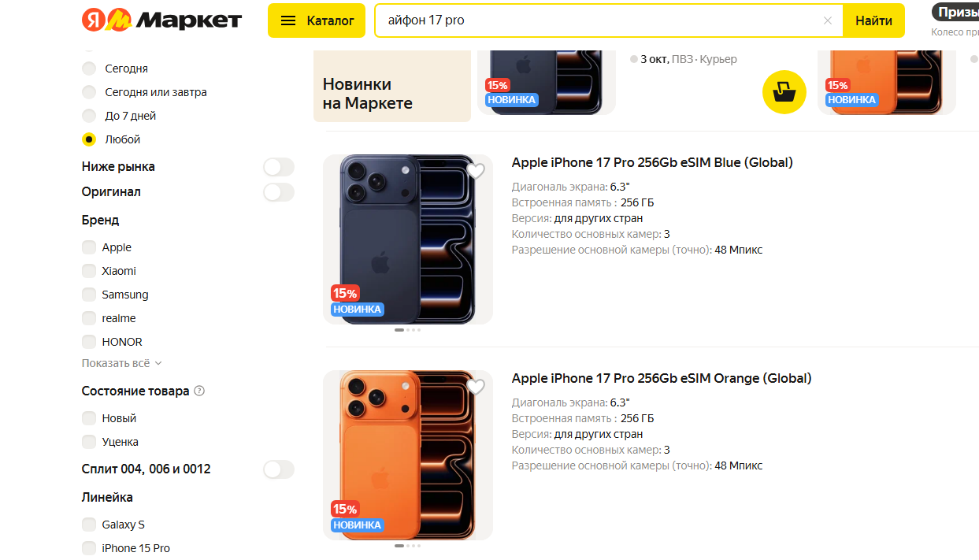Image resolution: width=979 pixels, height=560 pixels.
Task: Click the question mark icon next to Состояние товара
Action: coord(199,391)
